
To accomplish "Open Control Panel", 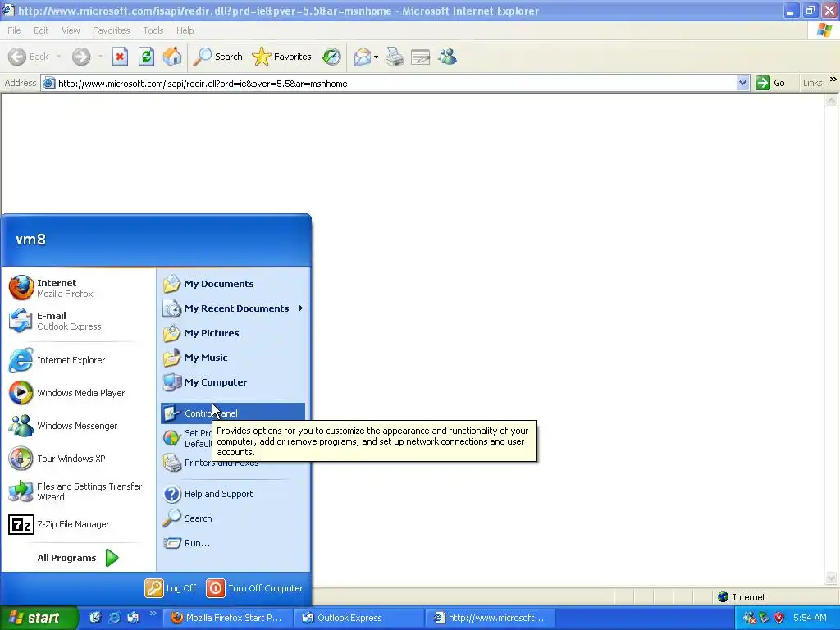I will [233, 413].
